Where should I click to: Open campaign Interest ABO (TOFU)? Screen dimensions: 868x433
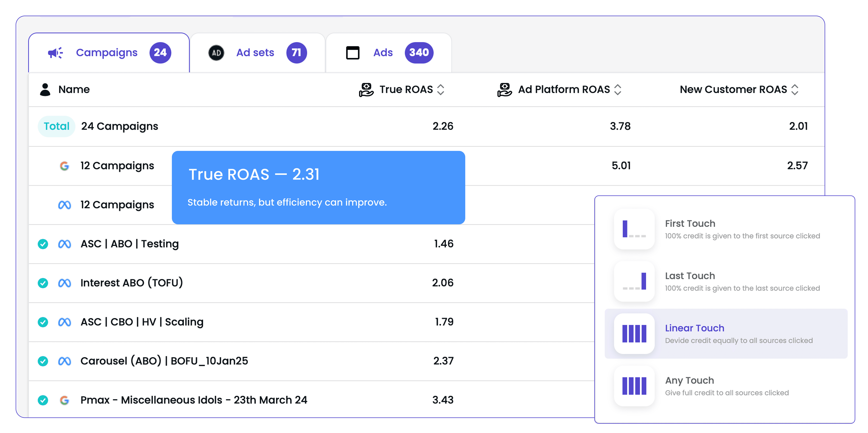pos(132,283)
